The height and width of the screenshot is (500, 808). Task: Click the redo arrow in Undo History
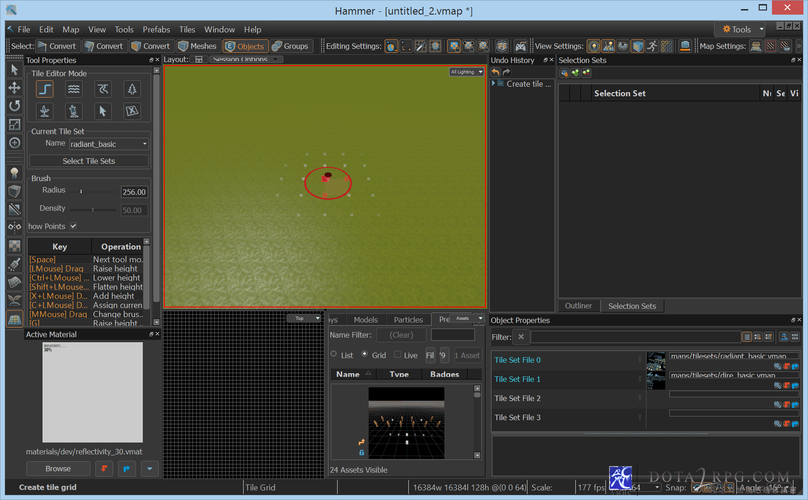507,72
